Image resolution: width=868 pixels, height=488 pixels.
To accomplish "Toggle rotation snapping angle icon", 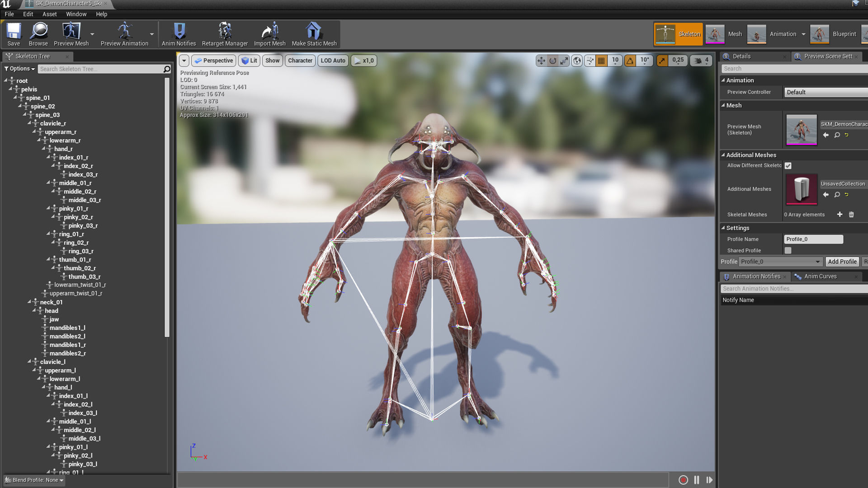I will coord(630,61).
